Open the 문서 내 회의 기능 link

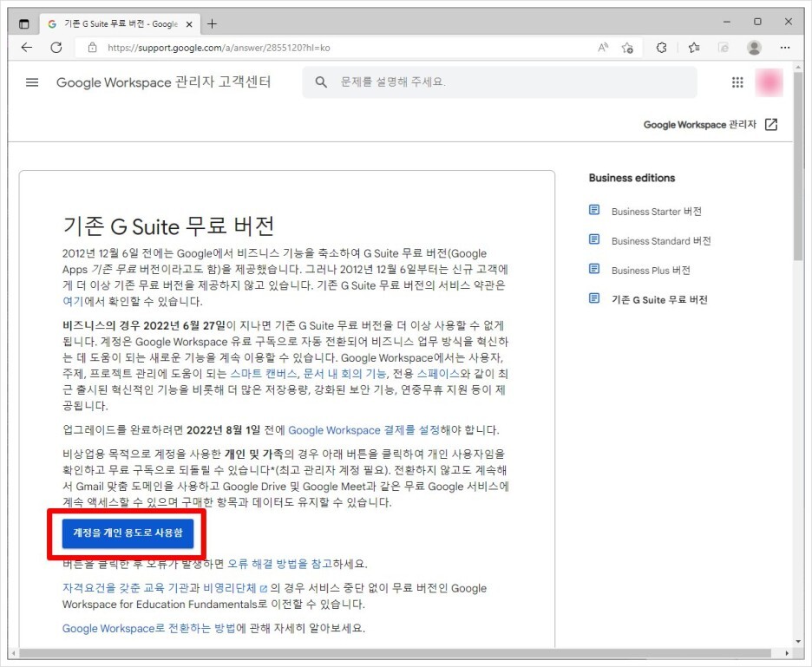(344, 374)
